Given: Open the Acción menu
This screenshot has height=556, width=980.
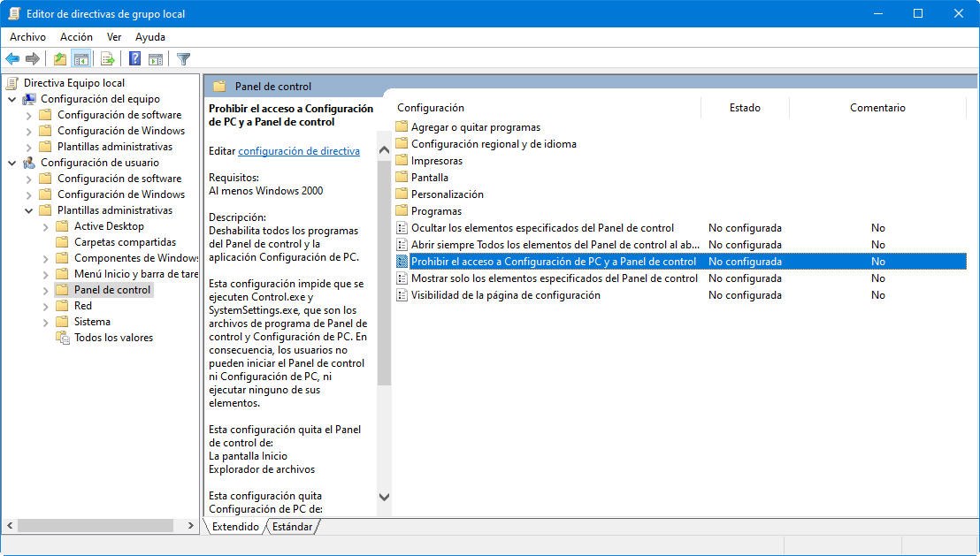Looking at the screenshot, I should (76, 37).
